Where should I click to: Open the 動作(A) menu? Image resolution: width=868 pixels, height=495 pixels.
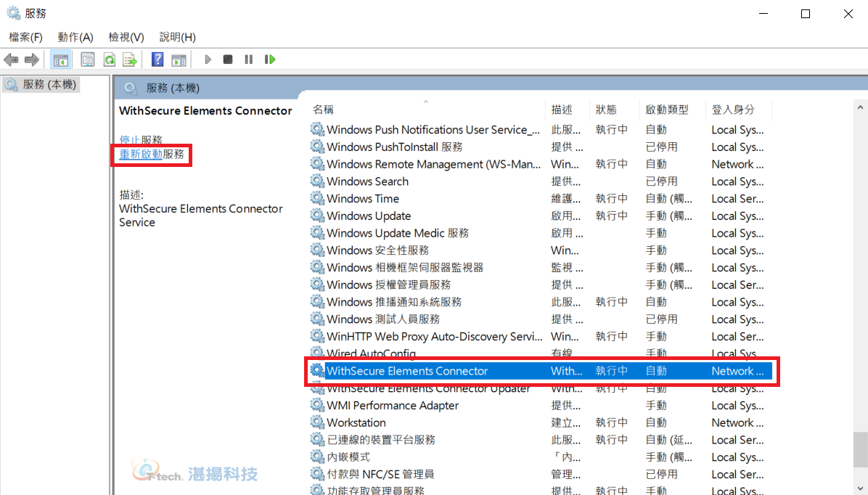(x=75, y=37)
